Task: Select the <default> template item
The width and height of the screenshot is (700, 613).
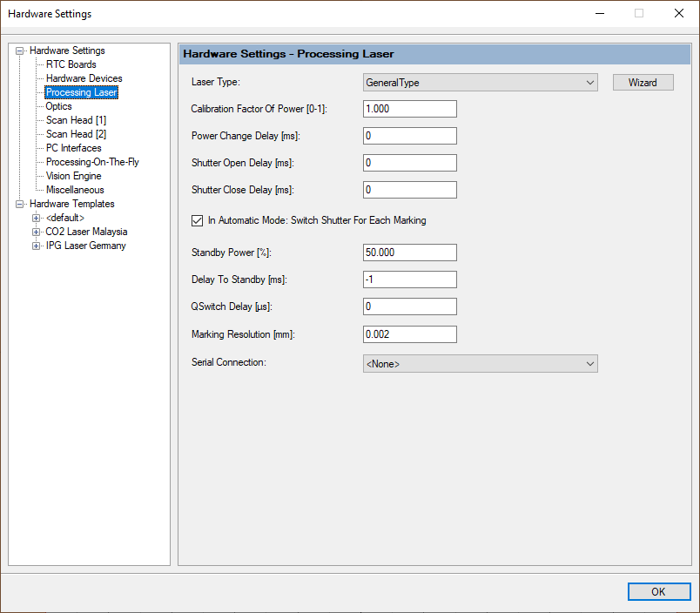Action: point(65,218)
